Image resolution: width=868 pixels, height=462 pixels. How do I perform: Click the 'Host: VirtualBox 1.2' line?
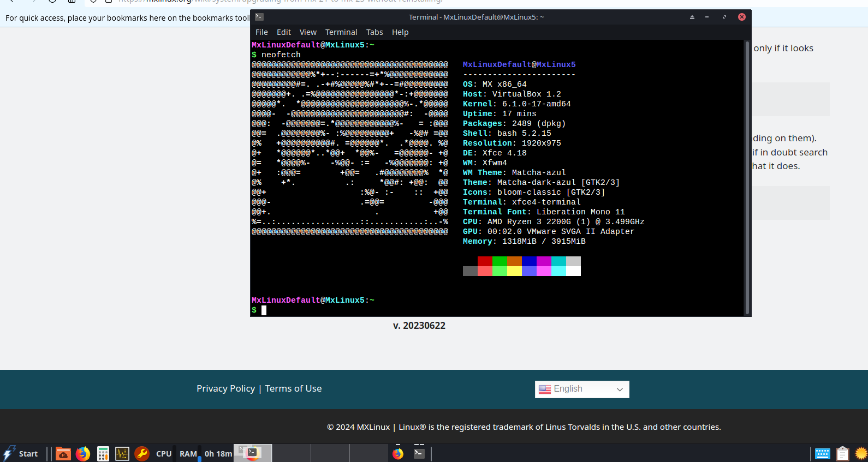point(512,94)
